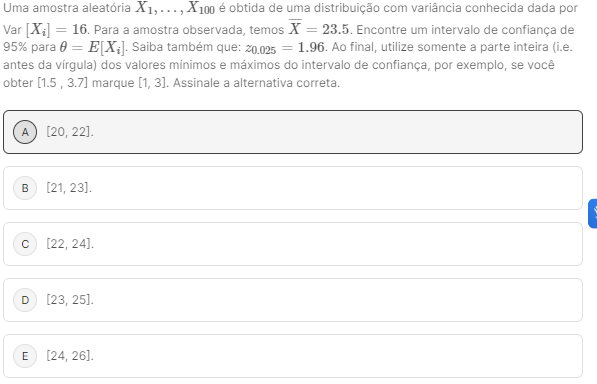Select radio circle A
Screen dimensions: 597x384
click(x=25, y=132)
